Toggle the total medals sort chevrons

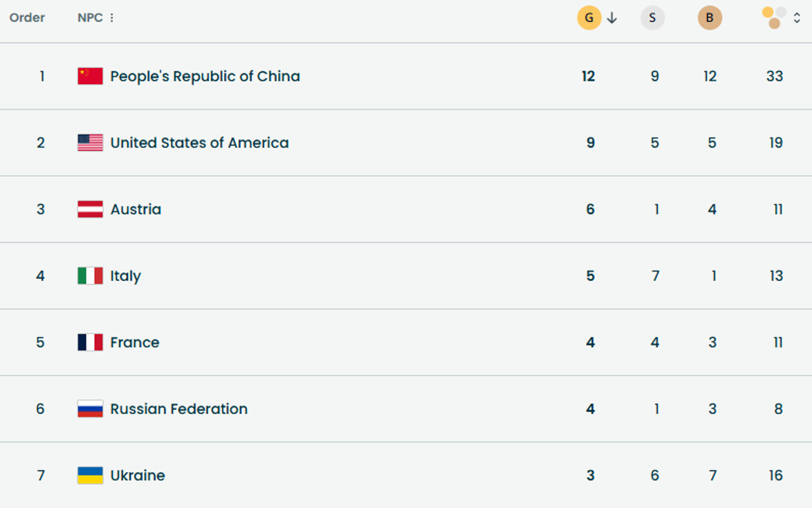pos(797,18)
